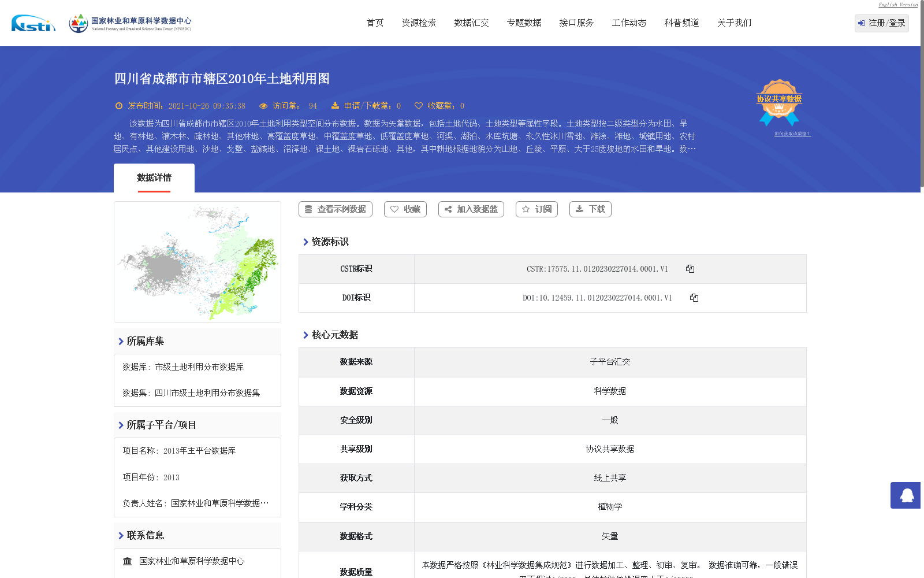Image resolution: width=924 pixels, height=578 pixels.
Task: Copy the CSTR identifier with copy icon
Action: point(690,269)
